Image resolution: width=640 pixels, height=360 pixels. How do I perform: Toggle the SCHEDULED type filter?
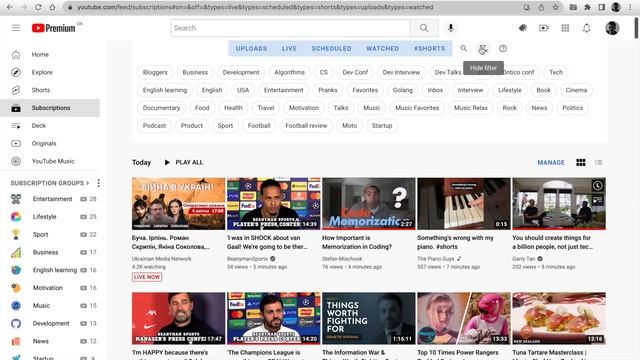331,48
